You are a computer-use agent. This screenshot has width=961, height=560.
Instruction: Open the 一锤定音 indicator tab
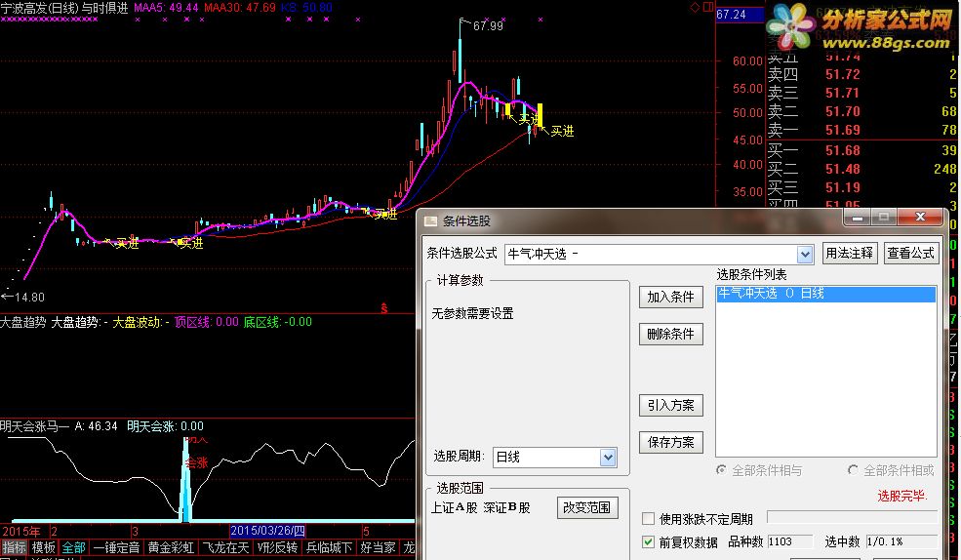(x=116, y=547)
